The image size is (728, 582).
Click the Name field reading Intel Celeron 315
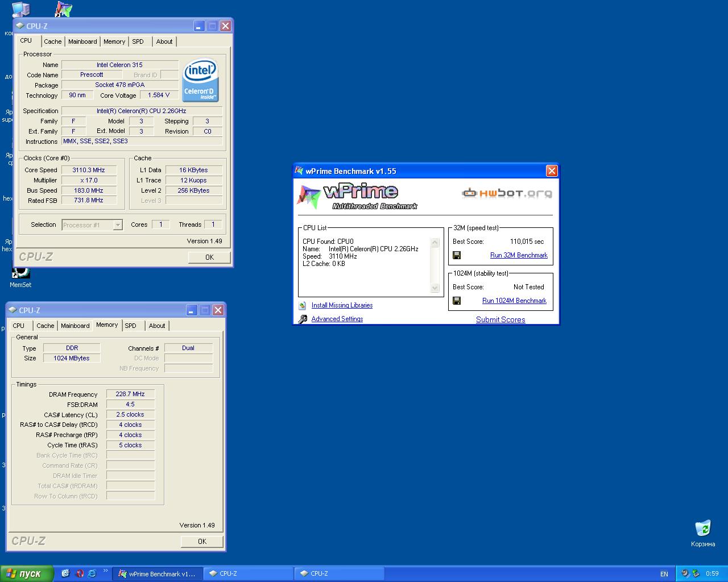tap(119, 65)
